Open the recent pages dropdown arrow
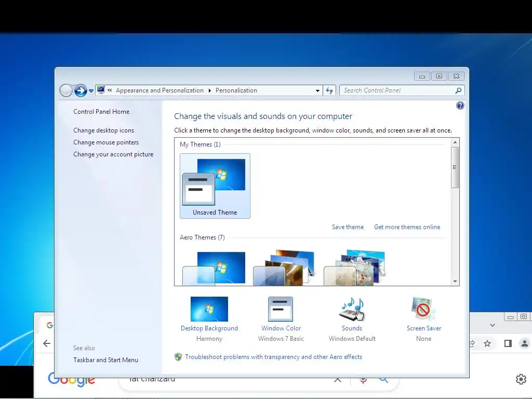The width and height of the screenshot is (532, 399). click(x=91, y=91)
